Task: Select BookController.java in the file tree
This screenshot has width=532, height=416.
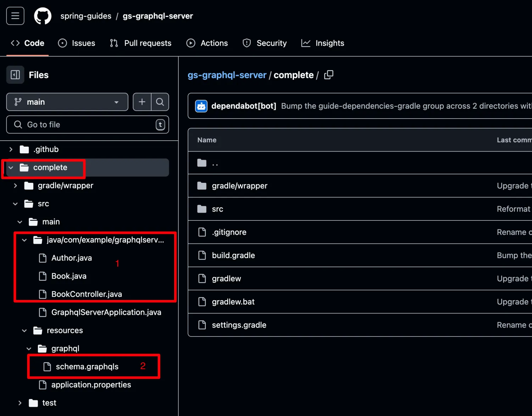Action: pyautogui.click(x=87, y=294)
